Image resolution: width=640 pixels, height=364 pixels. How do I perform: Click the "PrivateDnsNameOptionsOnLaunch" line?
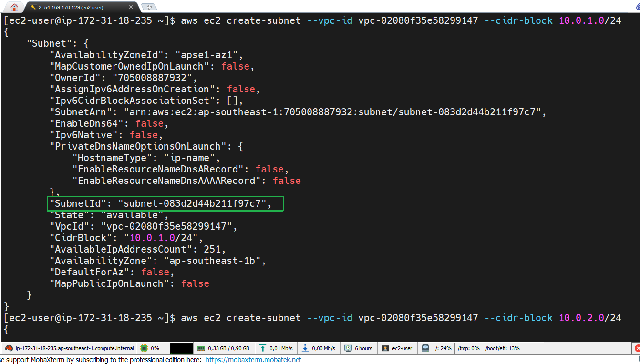[x=146, y=146]
